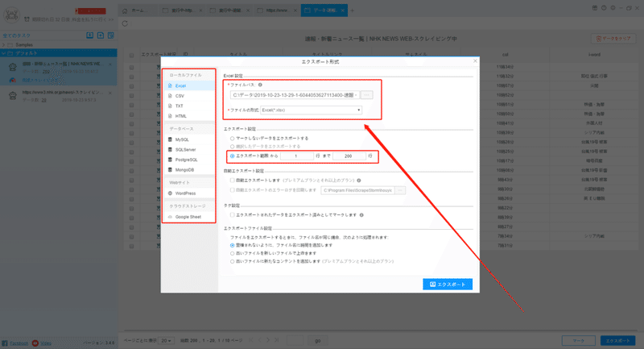Click the go button in pagination

pyautogui.click(x=317, y=340)
